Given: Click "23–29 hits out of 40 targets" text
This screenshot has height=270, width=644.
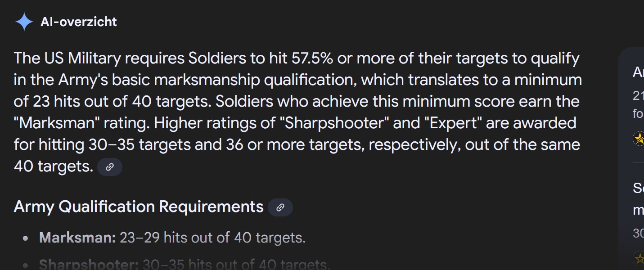Looking at the screenshot, I should [x=212, y=238].
